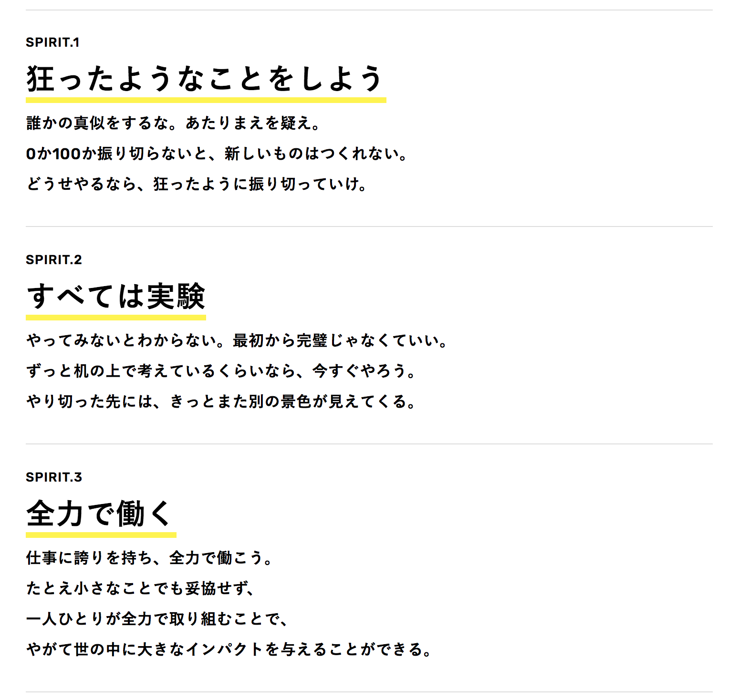
Task: Select the line 誰かの真似をするな。あたりまえを疑え。
Action: tap(174, 123)
